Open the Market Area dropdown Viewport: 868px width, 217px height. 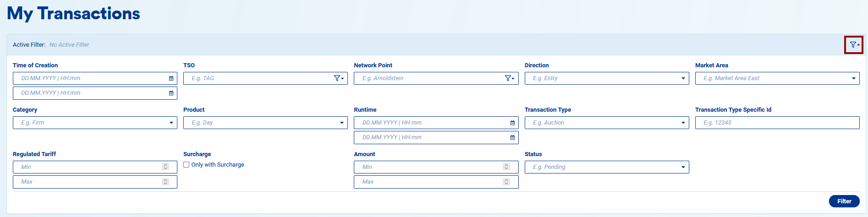pos(853,78)
